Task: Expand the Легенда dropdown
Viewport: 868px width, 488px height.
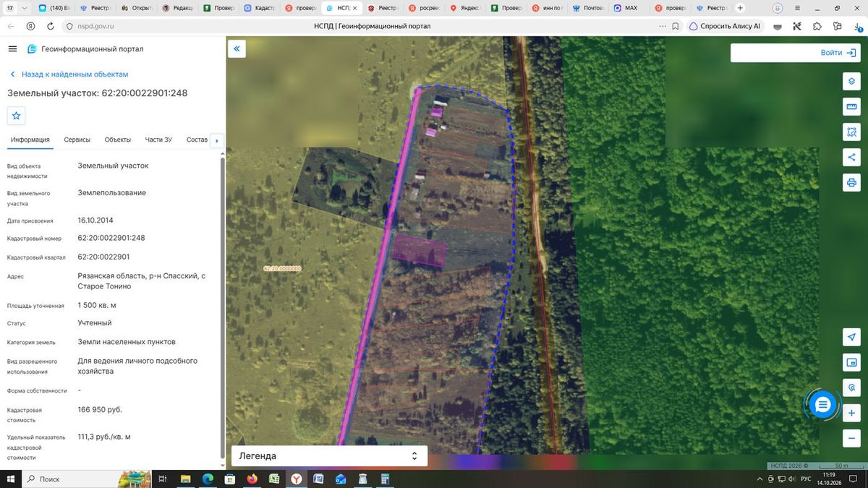Action: pos(329,456)
